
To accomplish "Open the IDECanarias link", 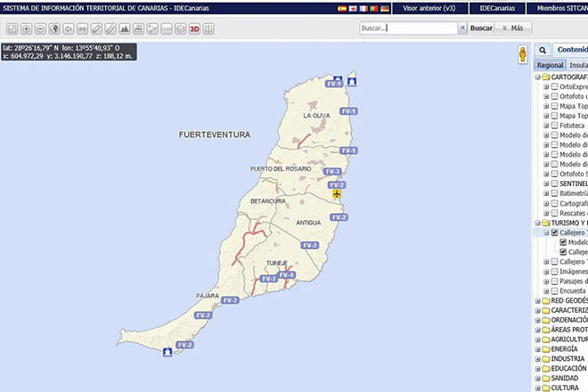I will [x=498, y=7].
